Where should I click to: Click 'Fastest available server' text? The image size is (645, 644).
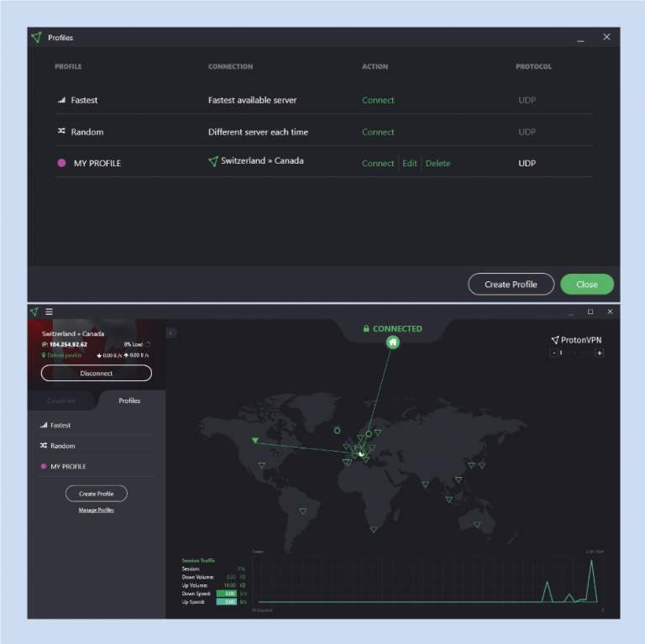tap(252, 100)
